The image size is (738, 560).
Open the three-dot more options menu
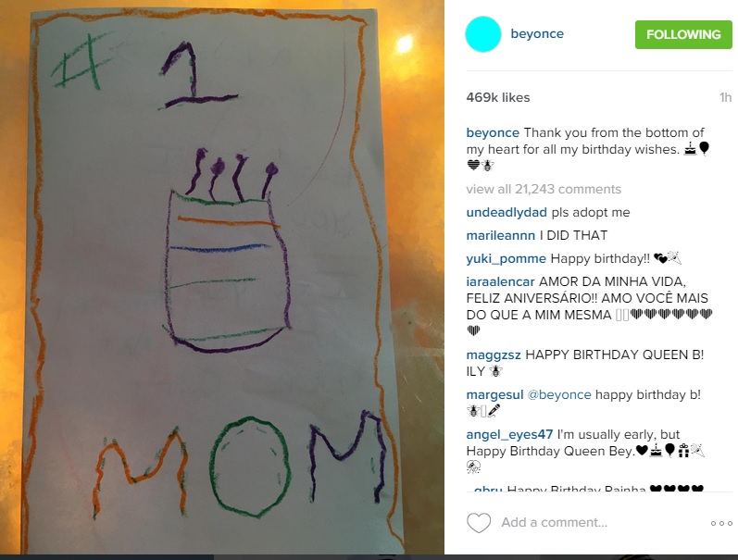(x=721, y=523)
